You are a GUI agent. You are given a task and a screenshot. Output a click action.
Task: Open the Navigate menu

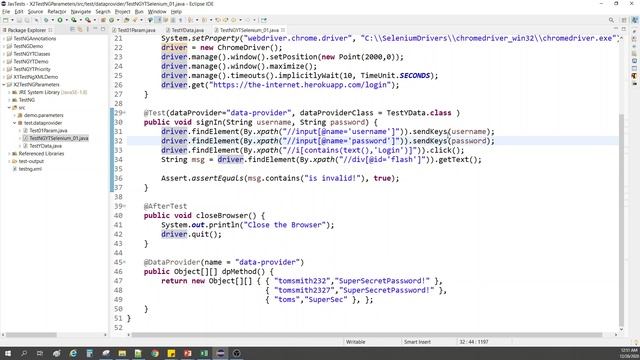click(x=81, y=12)
